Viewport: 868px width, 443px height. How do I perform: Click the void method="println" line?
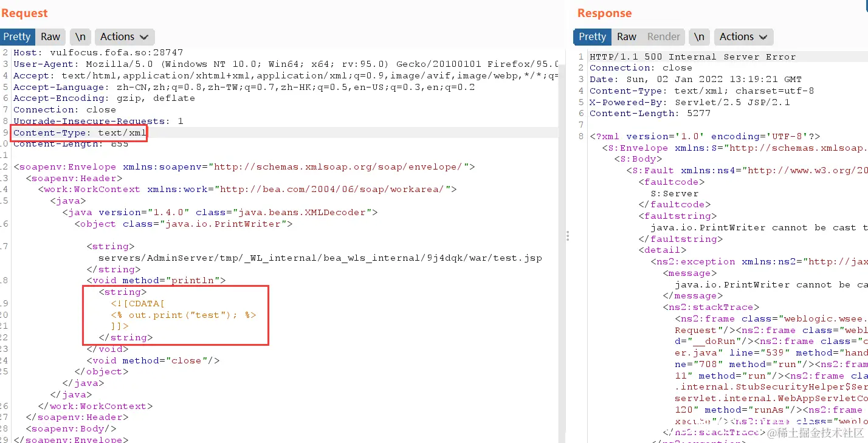tap(156, 280)
